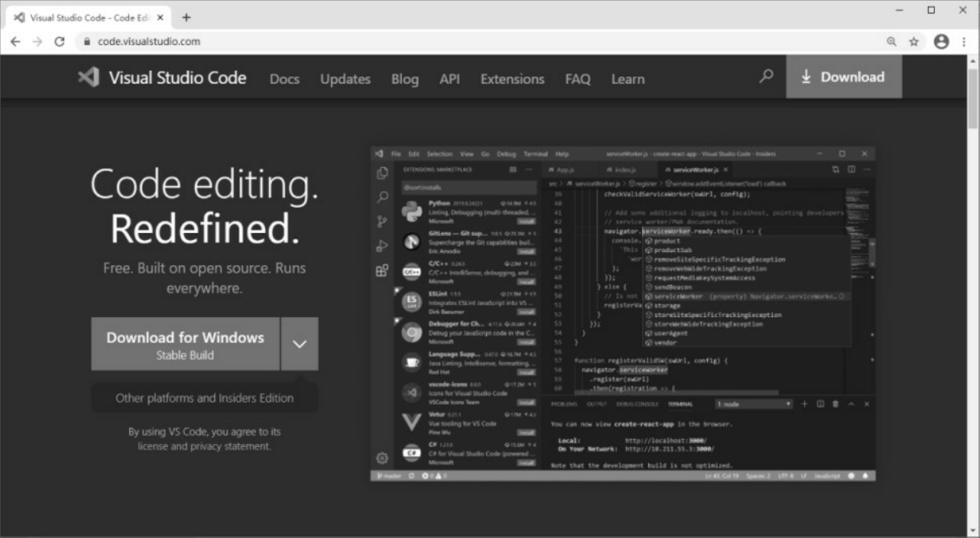Open the zoom magnifier icon in address bar
Image resolution: width=980 pixels, height=538 pixels.
click(892, 42)
